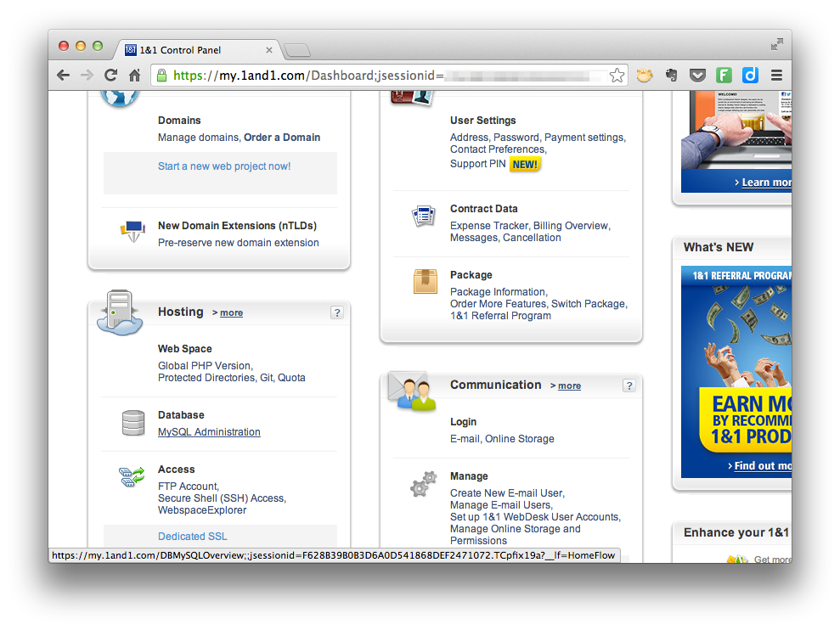840x630 pixels.
Task: Open a new browser tab
Action: coord(297,50)
